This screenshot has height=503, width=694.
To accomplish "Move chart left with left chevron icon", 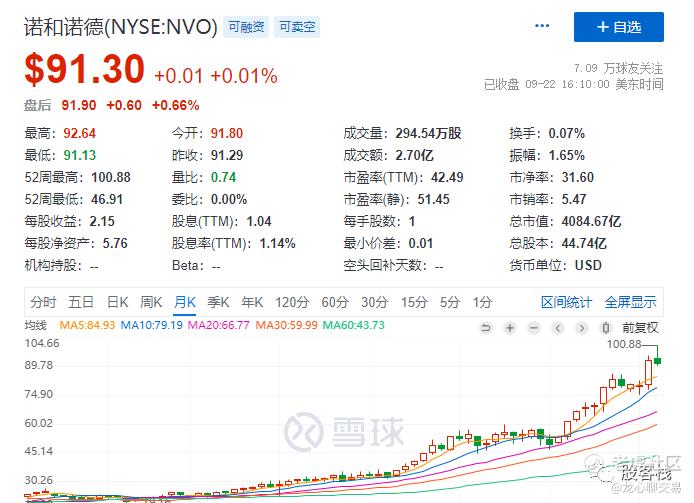I will (558, 328).
